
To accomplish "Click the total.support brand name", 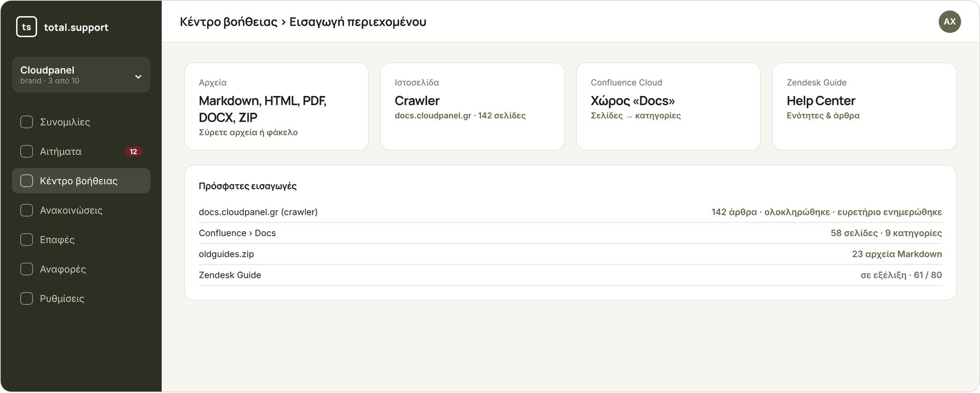I will coord(76,27).
